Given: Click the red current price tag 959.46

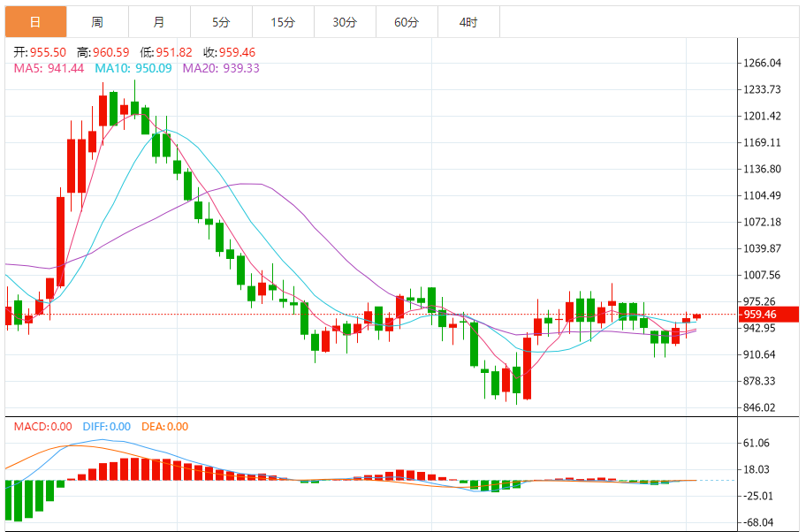Looking at the screenshot, I should pyautogui.click(x=769, y=315).
